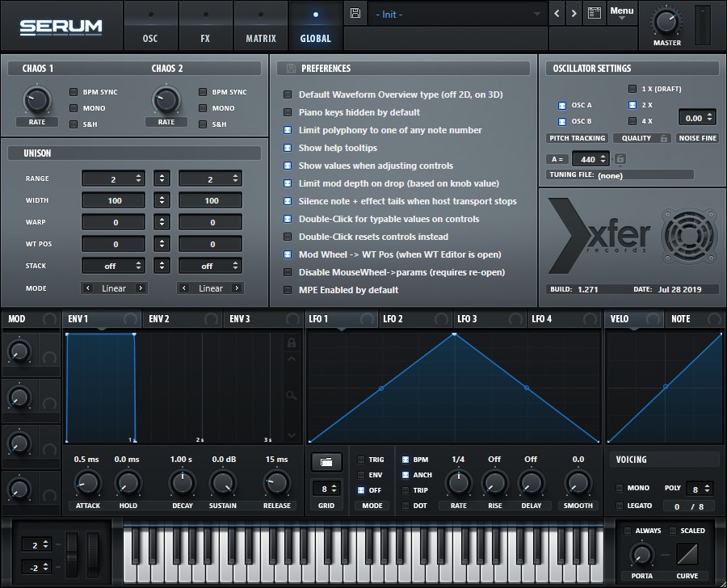Click the lock icon next to A= 440
Image resolution: width=727 pixels, height=588 pixels.
click(620, 159)
